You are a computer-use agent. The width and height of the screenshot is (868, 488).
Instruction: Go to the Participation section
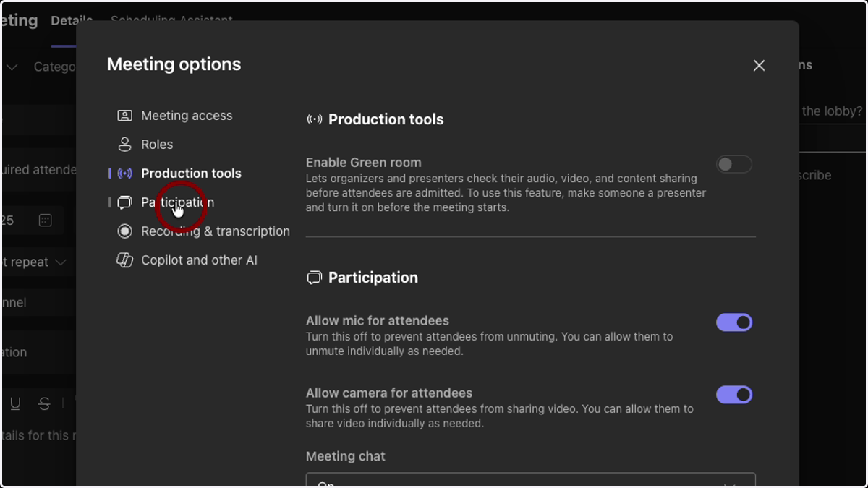pyautogui.click(x=177, y=202)
